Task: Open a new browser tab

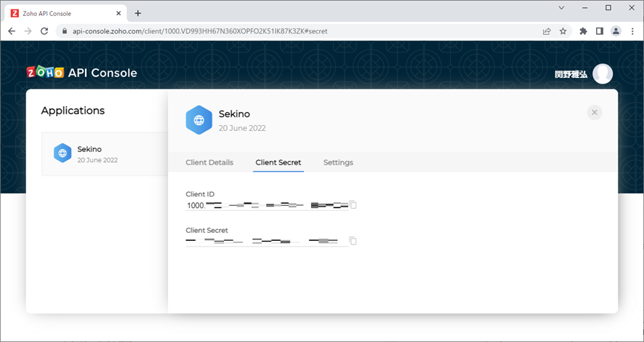Action: [x=138, y=13]
